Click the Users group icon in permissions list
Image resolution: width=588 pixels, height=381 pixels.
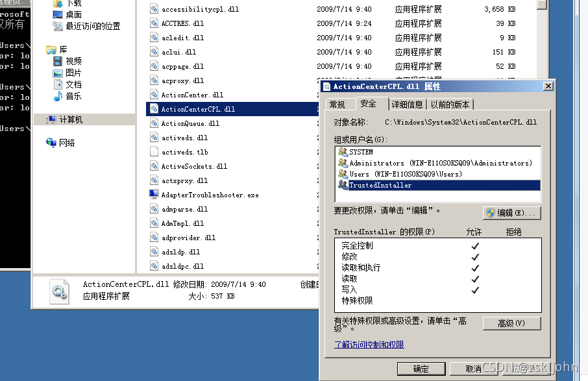point(343,174)
